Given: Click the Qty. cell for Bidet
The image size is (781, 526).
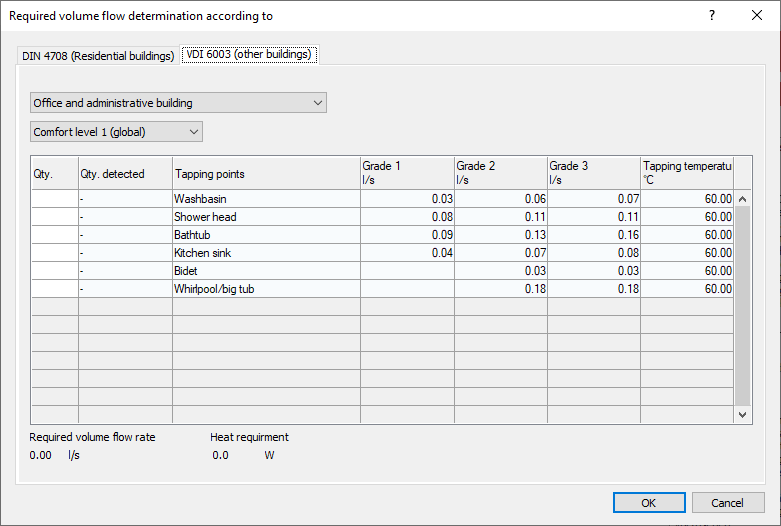Looking at the screenshot, I should 55,270.
